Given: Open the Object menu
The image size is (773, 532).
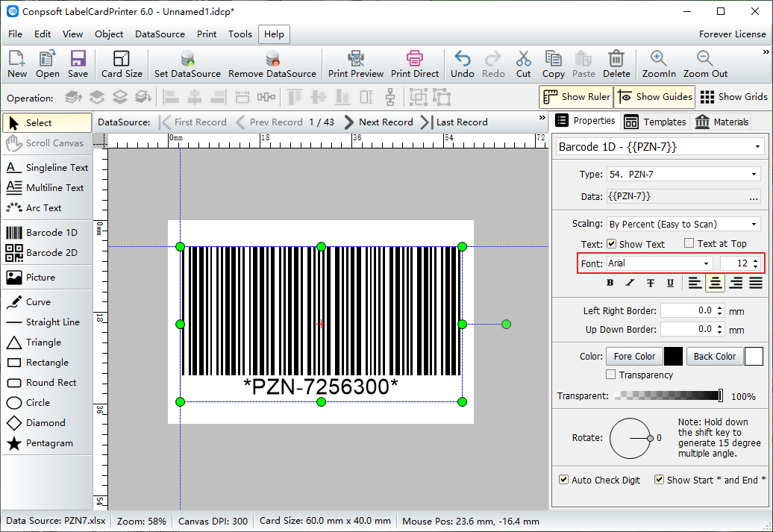Looking at the screenshot, I should (x=109, y=34).
